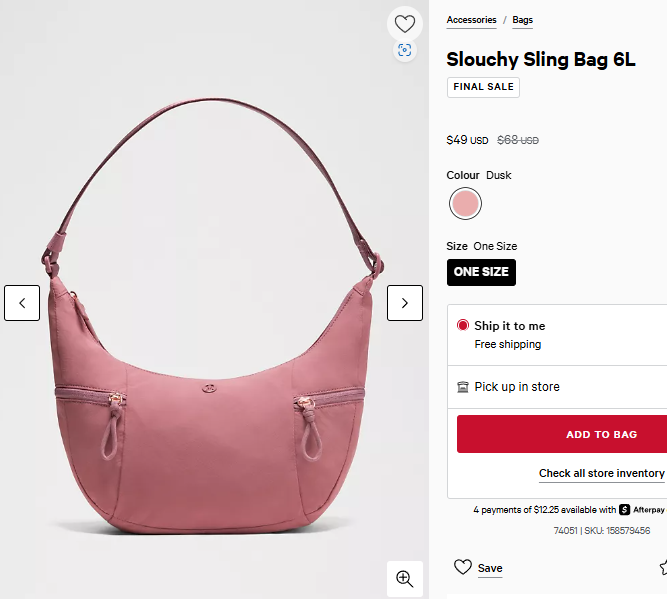This screenshot has width=667, height=599.
Task: Select the Ship it to me radio button
Action: click(x=463, y=326)
